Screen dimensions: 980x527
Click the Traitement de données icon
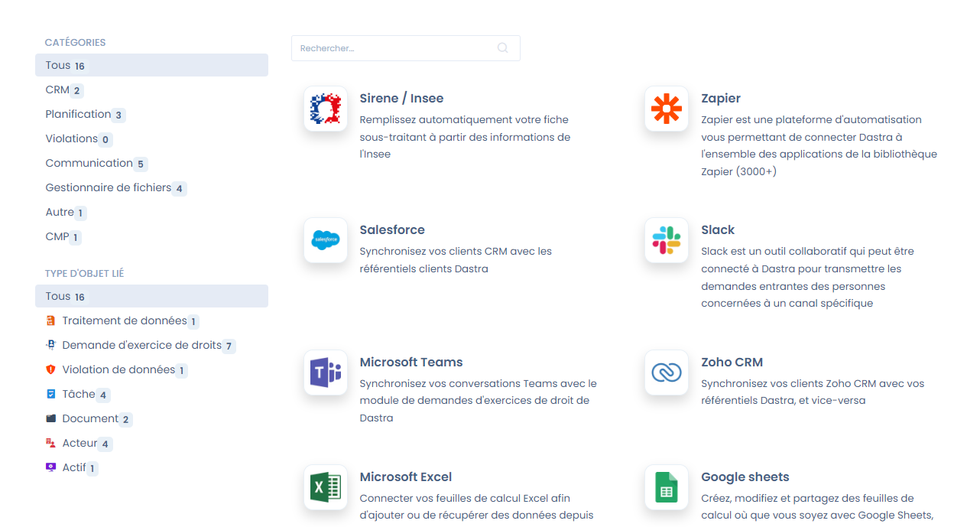click(x=51, y=320)
